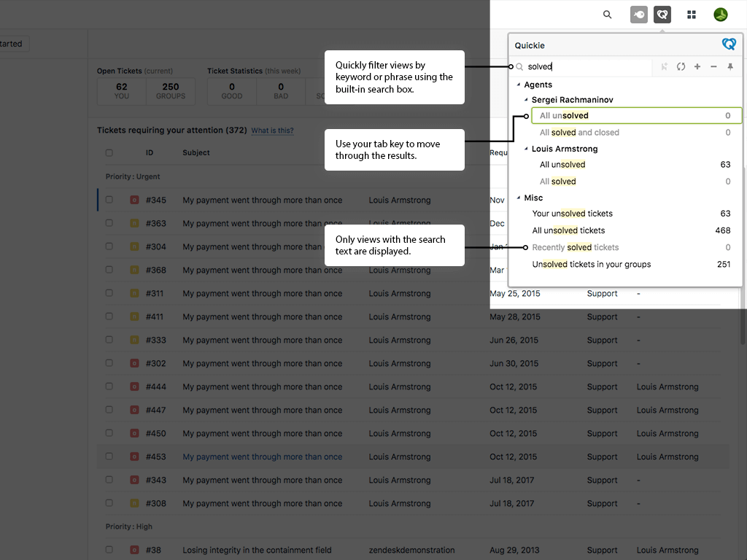Click the 62 YOU open tickets stat
Image resolution: width=747 pixels, height=560 pixels.
pyautogui.click(x=122, y=91)
